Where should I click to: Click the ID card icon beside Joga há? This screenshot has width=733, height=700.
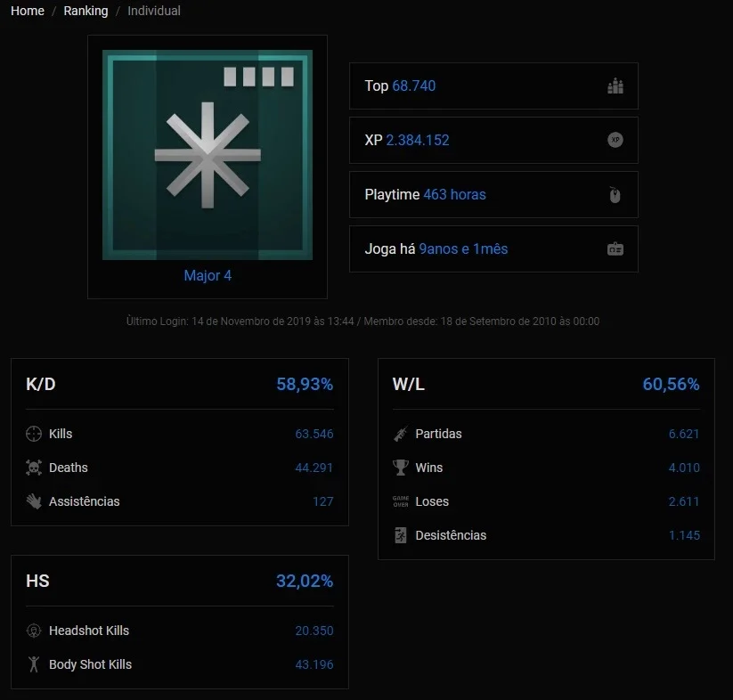(x=615, y=249)
